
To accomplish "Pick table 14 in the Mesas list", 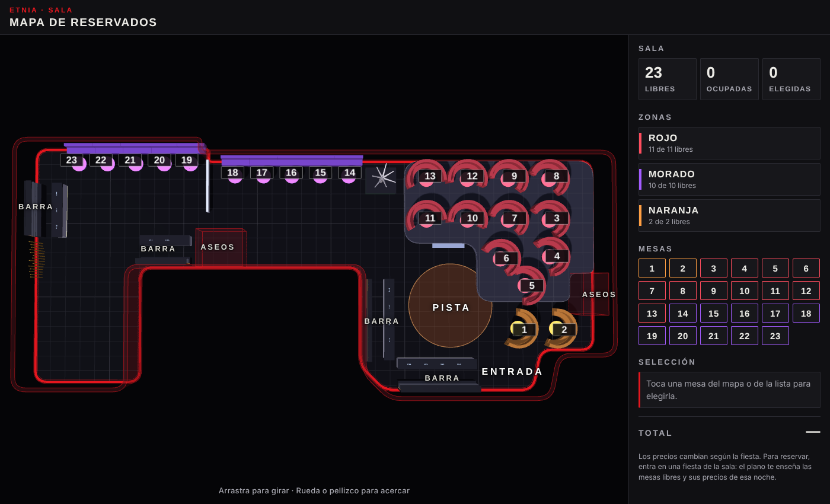I will coord(683,313).
